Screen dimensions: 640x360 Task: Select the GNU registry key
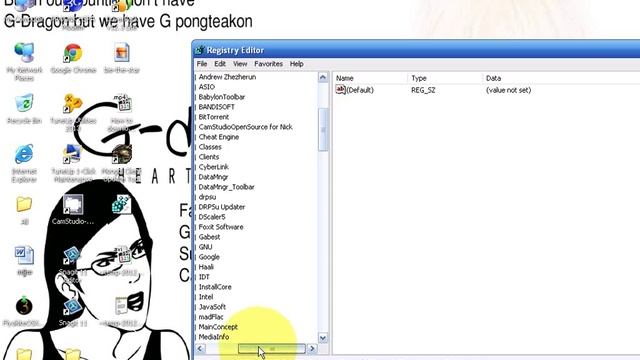pyautogui.click(x=205, y=247)
